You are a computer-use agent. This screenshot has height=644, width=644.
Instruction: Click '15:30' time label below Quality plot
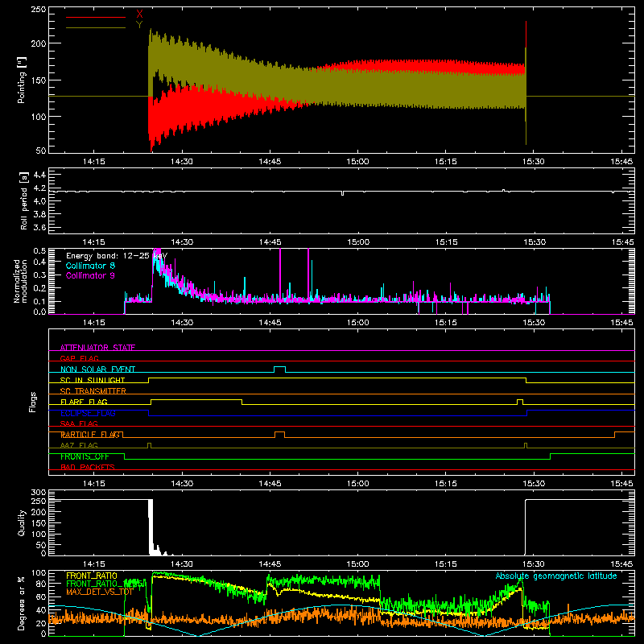point(534,564)
